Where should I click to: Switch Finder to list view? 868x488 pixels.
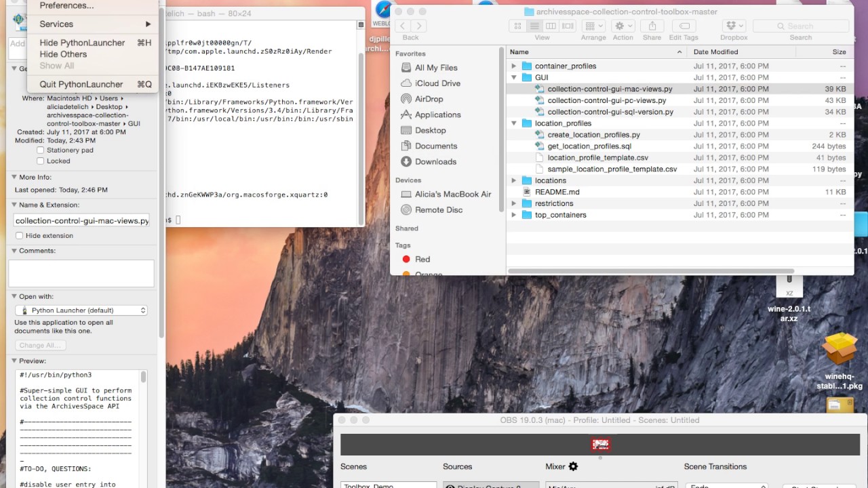[534, 26]
